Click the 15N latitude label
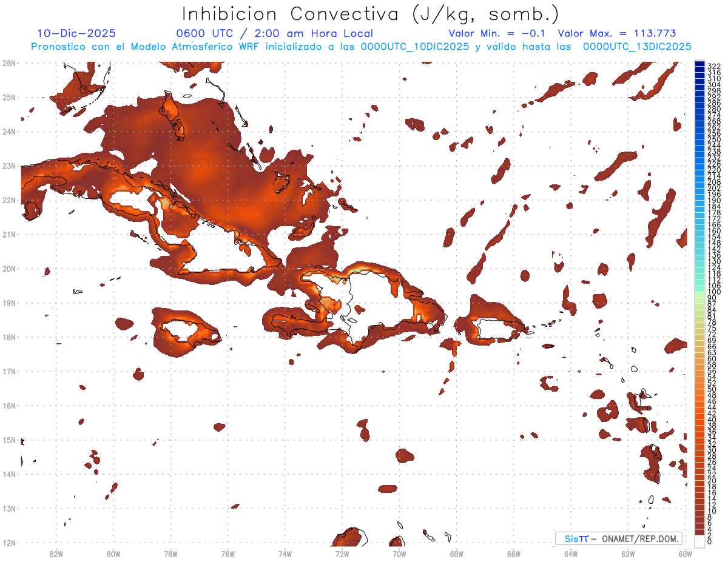The image size is (728, 562). point(9,440)
